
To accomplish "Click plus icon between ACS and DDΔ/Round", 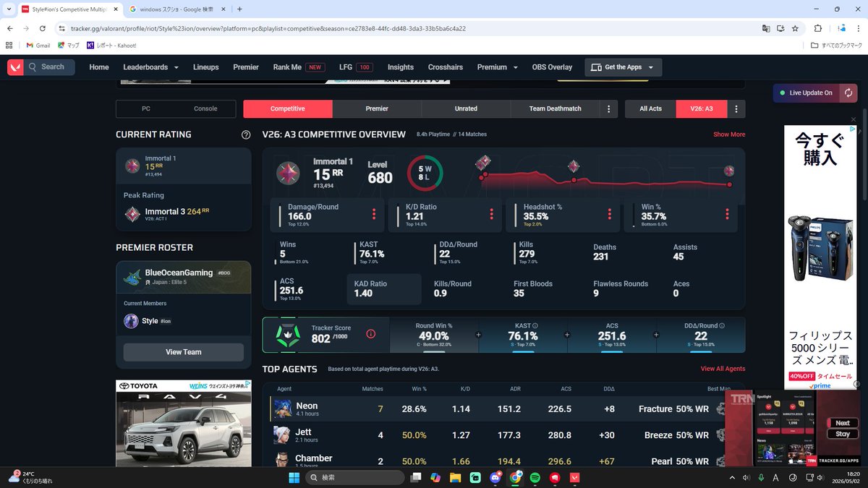I will click(x=656, y=335).
